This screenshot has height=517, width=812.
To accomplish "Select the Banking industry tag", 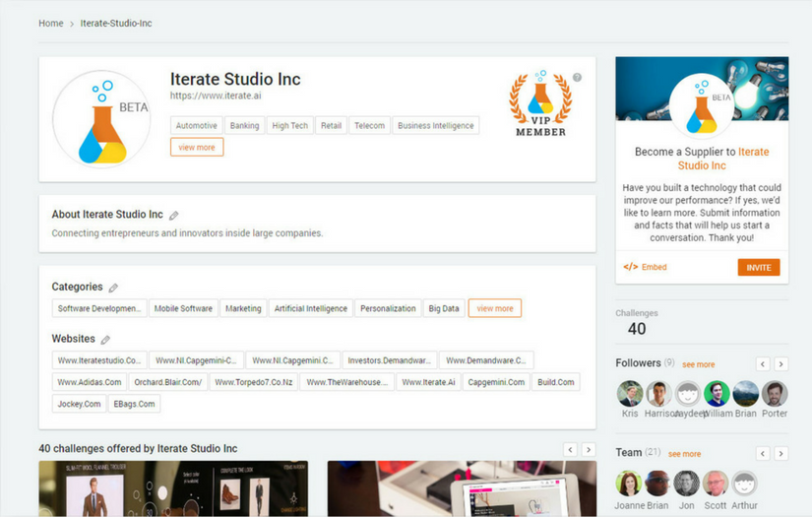I will coord(244,125).
